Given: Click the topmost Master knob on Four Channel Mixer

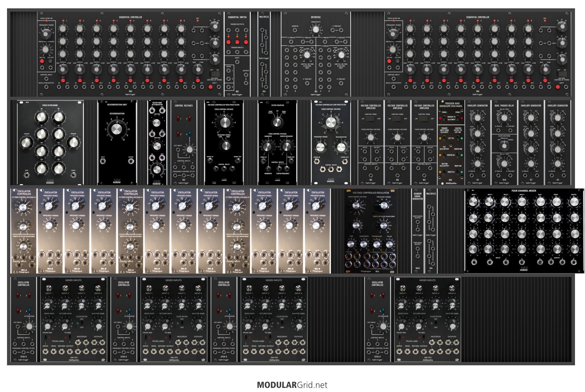Looking at the screenshot, I should [x=574, y=202].
